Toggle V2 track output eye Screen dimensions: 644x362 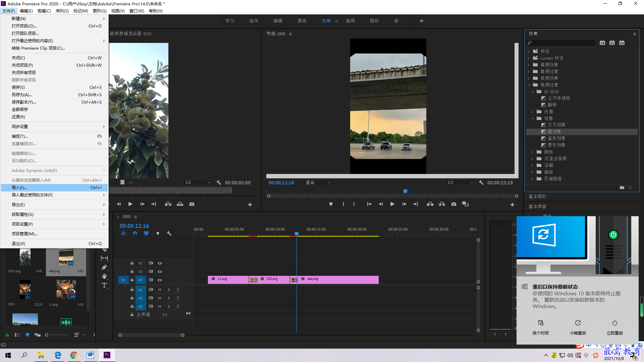tap(160, 271)
